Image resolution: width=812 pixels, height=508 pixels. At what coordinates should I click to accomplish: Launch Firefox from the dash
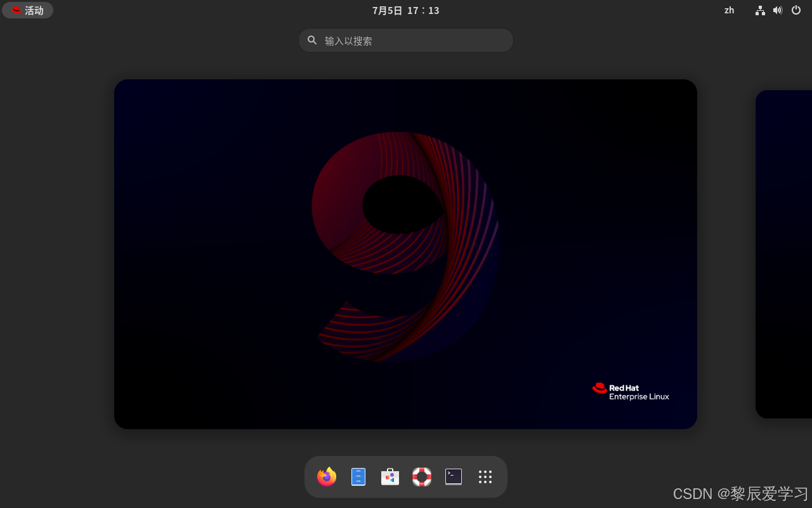327,477
